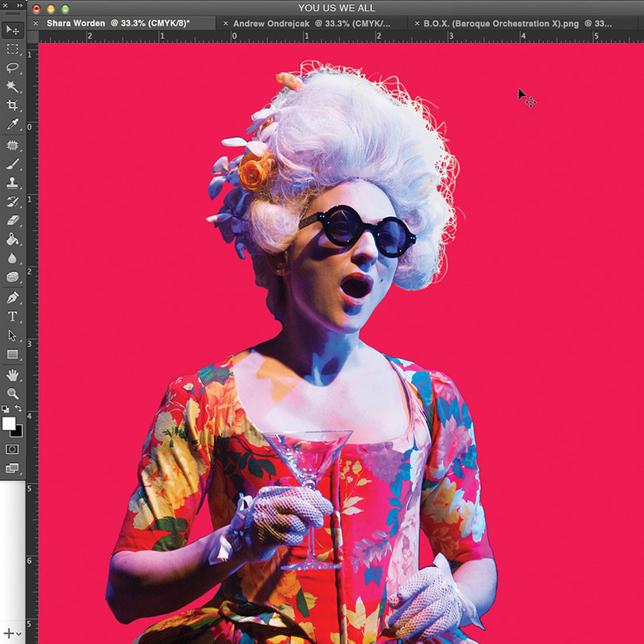The width and height of the screenshot is (644, 644).
Task: Select the Zoom tool
Action: (12, 394)
